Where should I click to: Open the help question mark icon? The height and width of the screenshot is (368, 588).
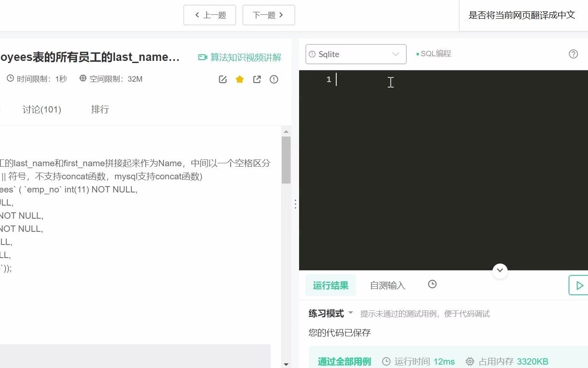tap(573, 54)
